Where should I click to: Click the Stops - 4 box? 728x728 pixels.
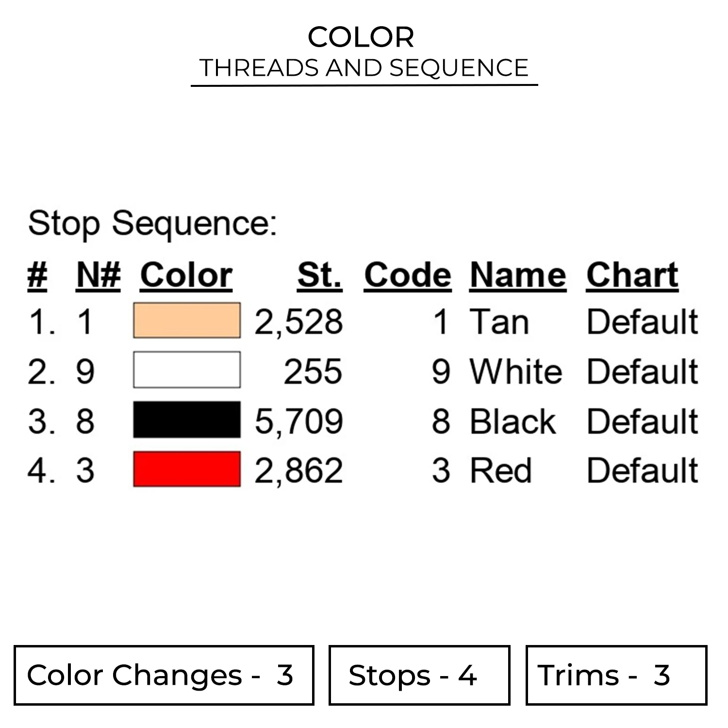point(419,675)
